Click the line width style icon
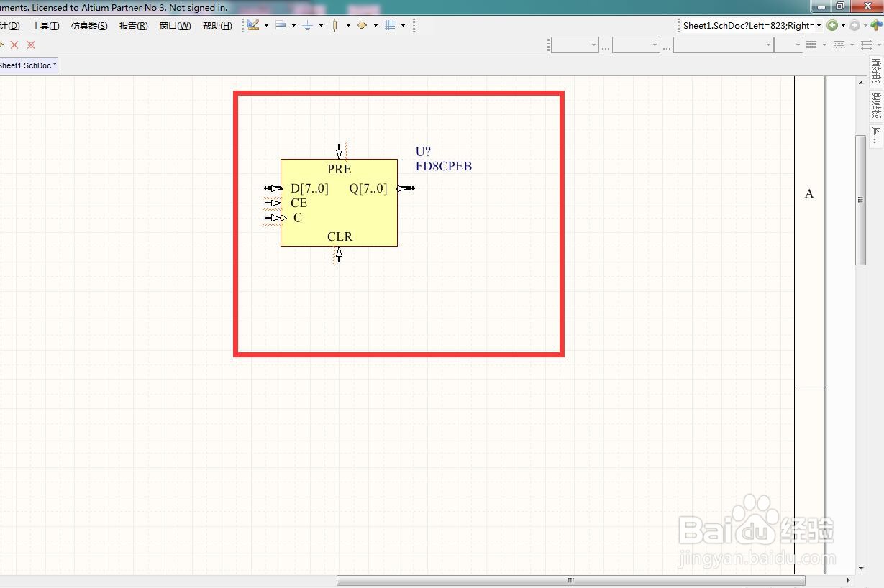 click(x=811, y=45)
